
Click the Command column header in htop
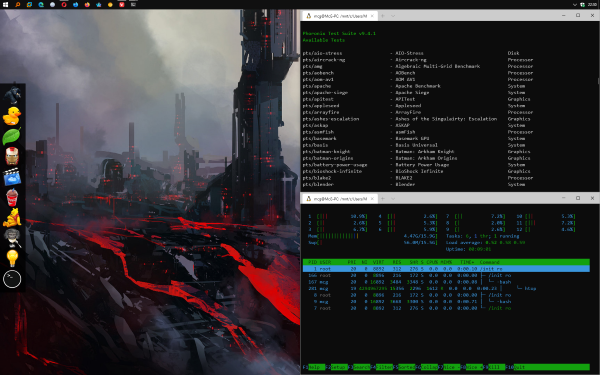point(489,262)
